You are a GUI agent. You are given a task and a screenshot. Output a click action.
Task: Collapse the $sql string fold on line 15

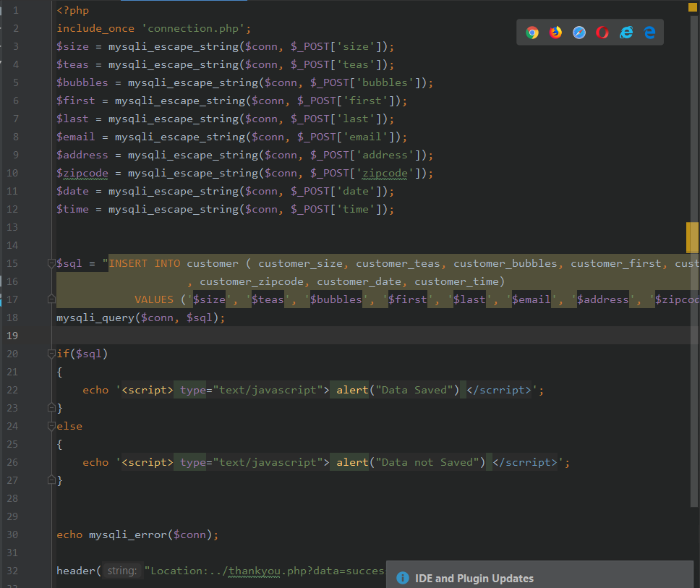pos(51,263)
